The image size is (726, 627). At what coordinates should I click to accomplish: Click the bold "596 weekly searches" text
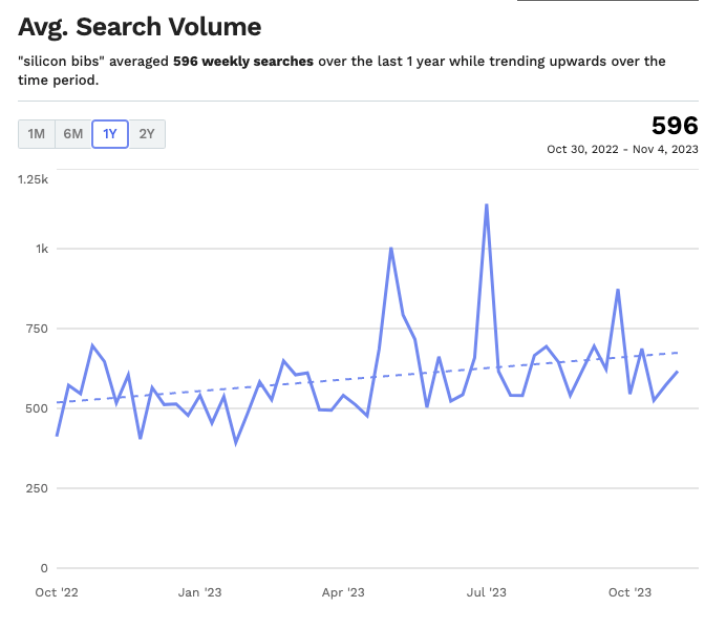243,61
